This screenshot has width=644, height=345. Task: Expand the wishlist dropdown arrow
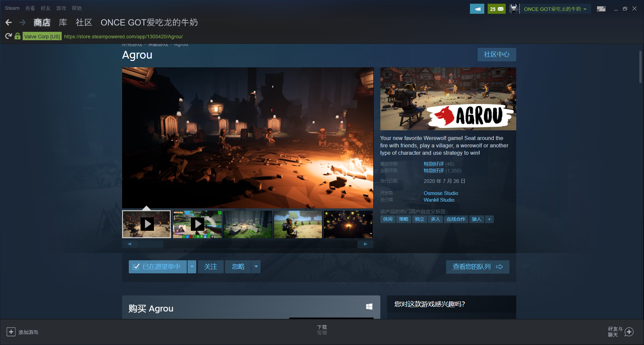point(192,267)
